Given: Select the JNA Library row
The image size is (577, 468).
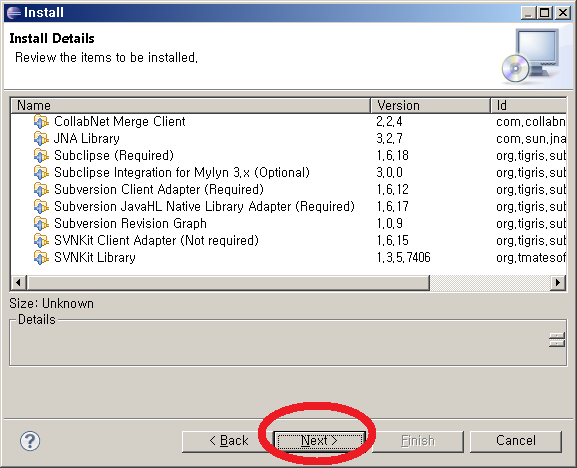Looking at the screenshot, I should 288,138.
